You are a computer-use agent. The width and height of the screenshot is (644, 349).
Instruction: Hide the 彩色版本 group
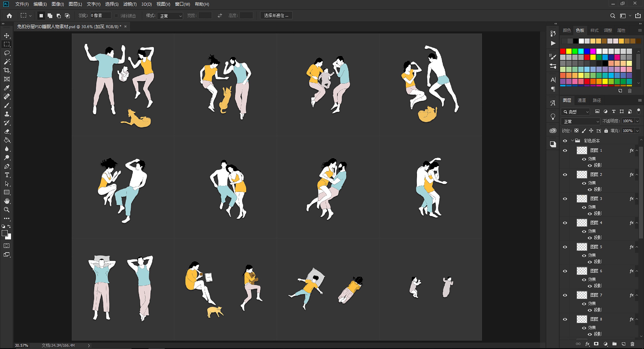565,141
